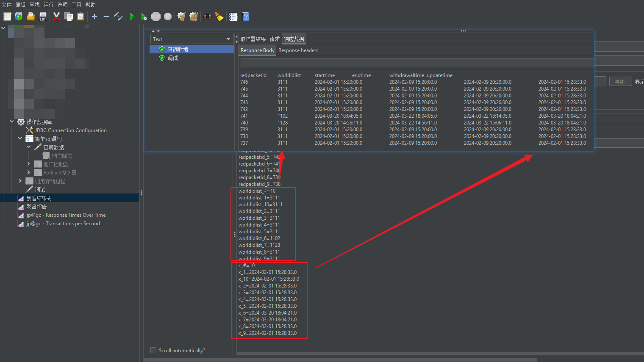Viewport: 644px width, 362px height.
Task: Click the 操作数据库 thread group gear icon
Action: (21, 122)
